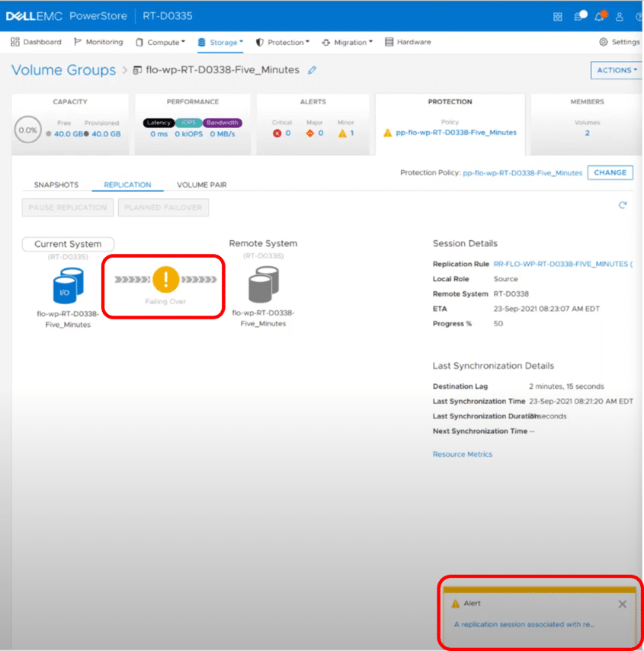Open policy link in PROTECTION card
The height and width of the screenshot is (651, 644).
456,133
